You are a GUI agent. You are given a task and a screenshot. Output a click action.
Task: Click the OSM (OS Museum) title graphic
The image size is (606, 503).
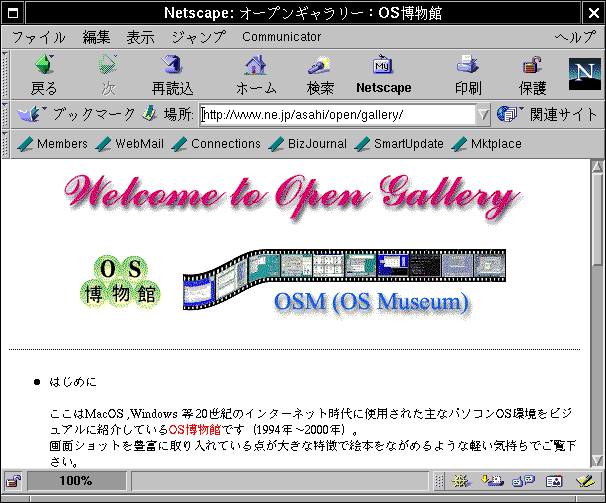pos(371,303)
